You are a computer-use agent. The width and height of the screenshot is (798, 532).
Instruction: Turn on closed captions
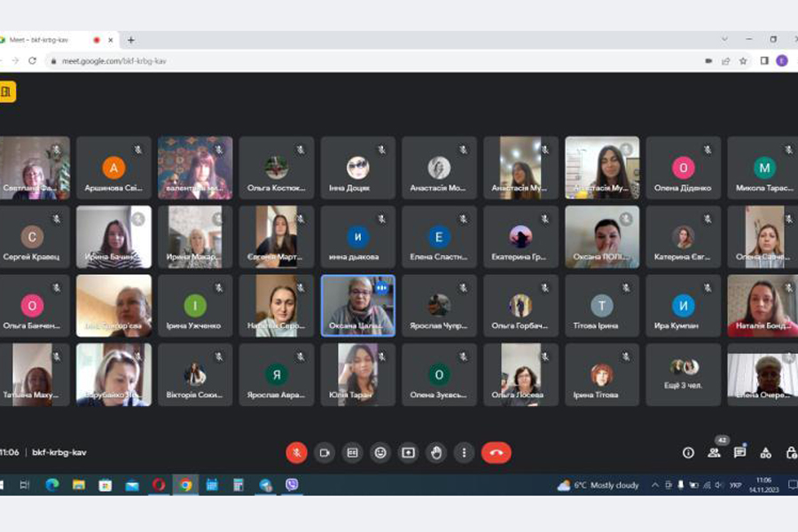point(352,452)
